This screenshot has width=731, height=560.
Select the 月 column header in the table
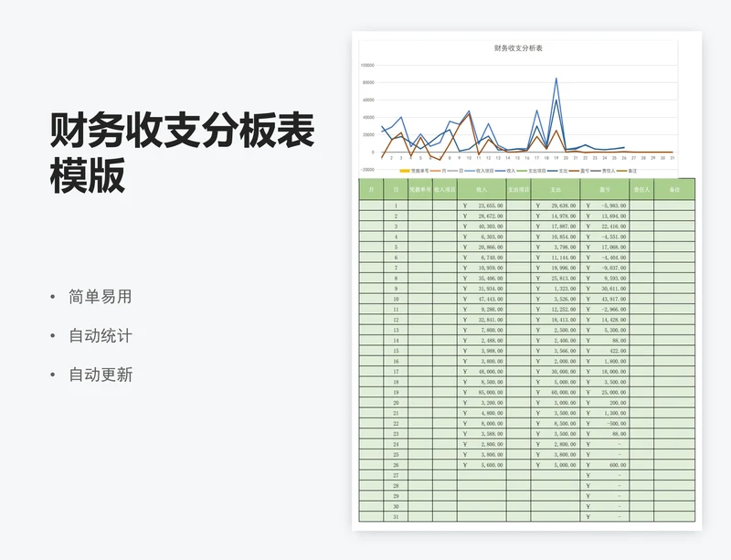click(x=371, y=190)
